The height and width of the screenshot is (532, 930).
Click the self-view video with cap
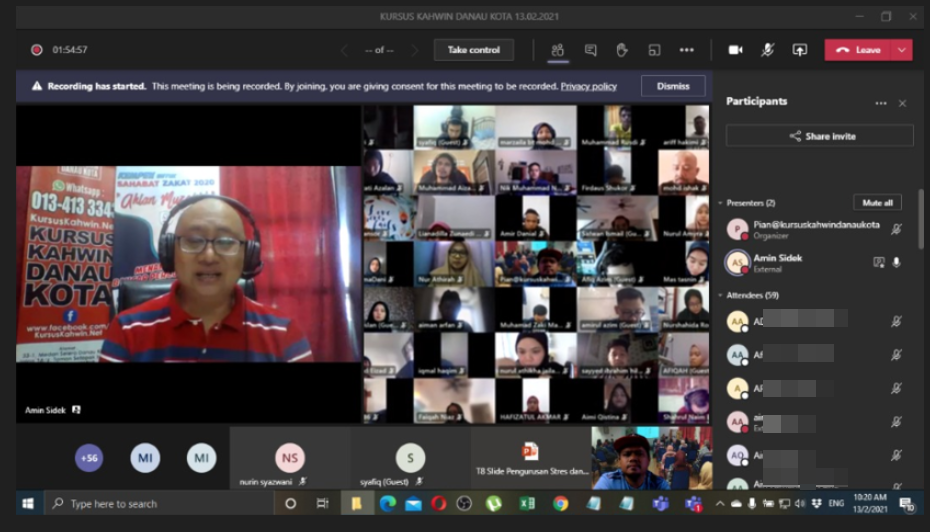(651, 458)
